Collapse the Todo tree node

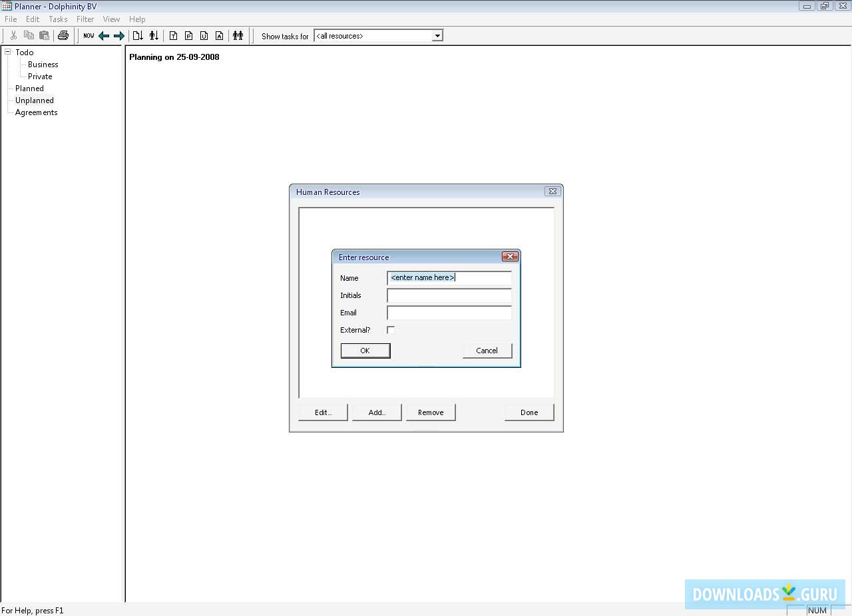[x=8, y=52]
